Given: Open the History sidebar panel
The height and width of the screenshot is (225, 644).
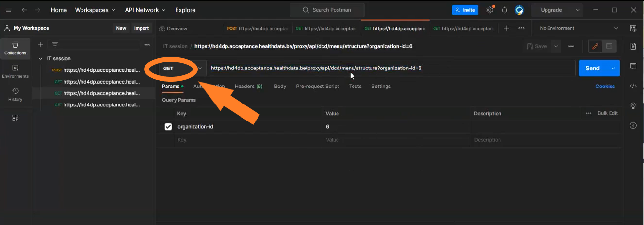Looking at the screenshot, I should pyautogui.click(x=15, y=94).
